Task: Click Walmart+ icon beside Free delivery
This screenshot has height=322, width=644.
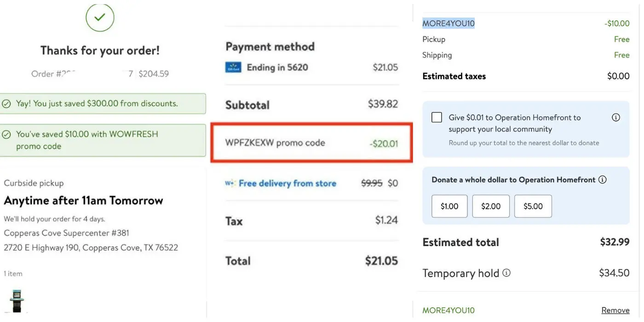Action: pyautogui.click(x=230, y=184)
